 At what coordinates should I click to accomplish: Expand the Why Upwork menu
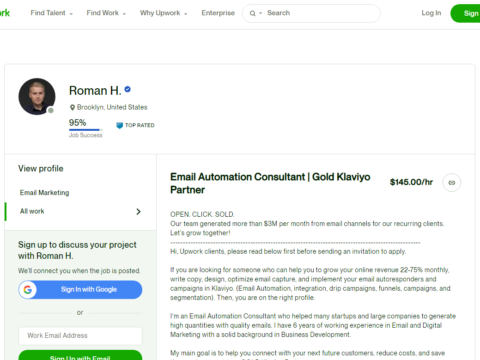(x=164, y=13)
